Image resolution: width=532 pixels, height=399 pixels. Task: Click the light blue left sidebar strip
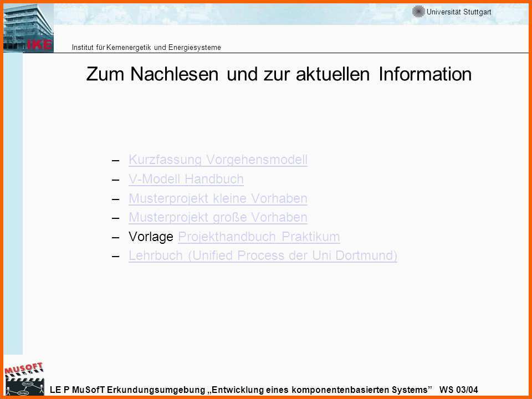pos(13,205)
